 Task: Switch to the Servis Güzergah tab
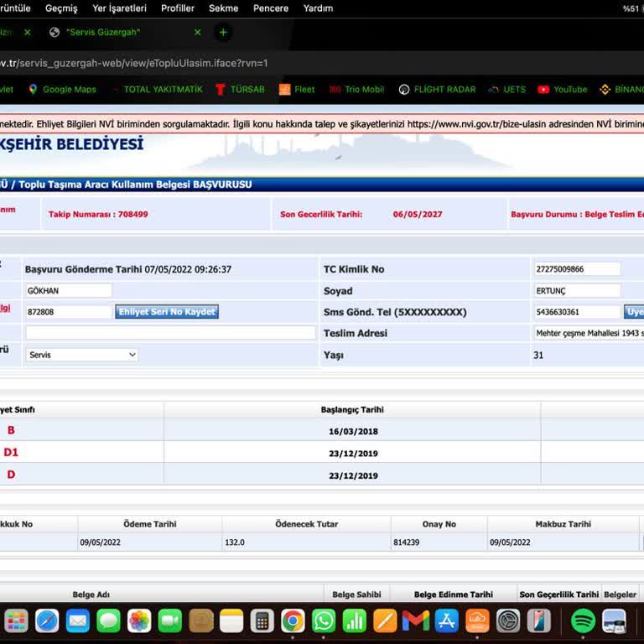click(x=117, y=33)
